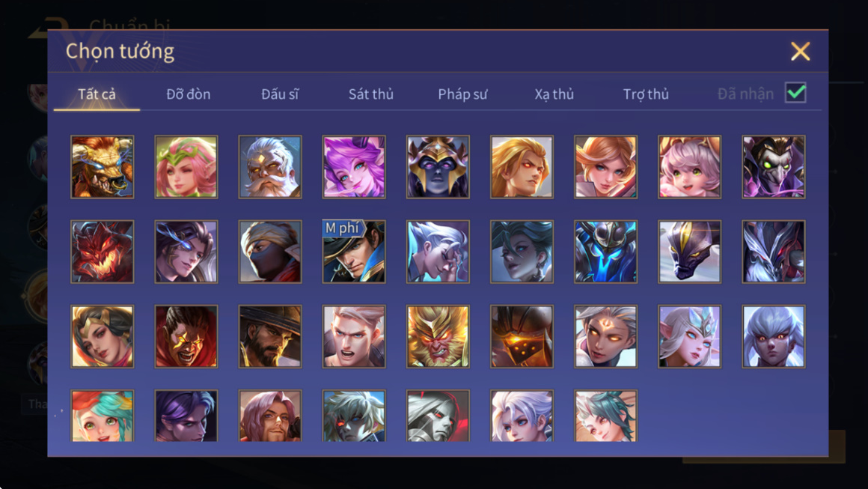
Task: Pick the red demon-faced hero portrait
Action: (x=103, y=252)
